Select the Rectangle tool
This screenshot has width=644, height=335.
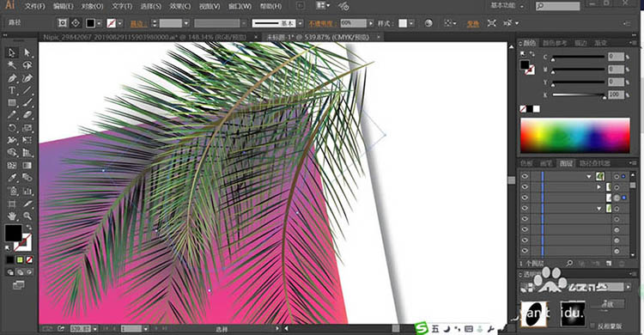(11, 103)
